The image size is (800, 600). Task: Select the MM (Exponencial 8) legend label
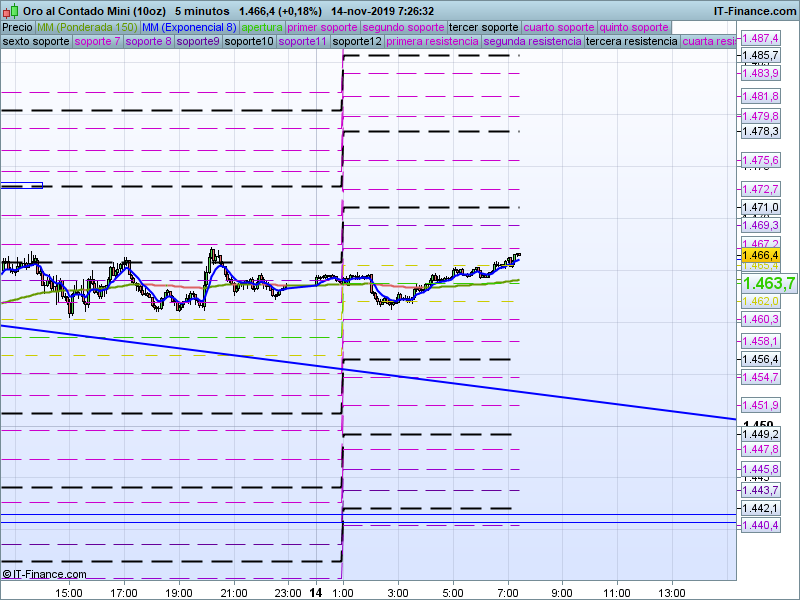pyautogui.click(x=189, y=27)
